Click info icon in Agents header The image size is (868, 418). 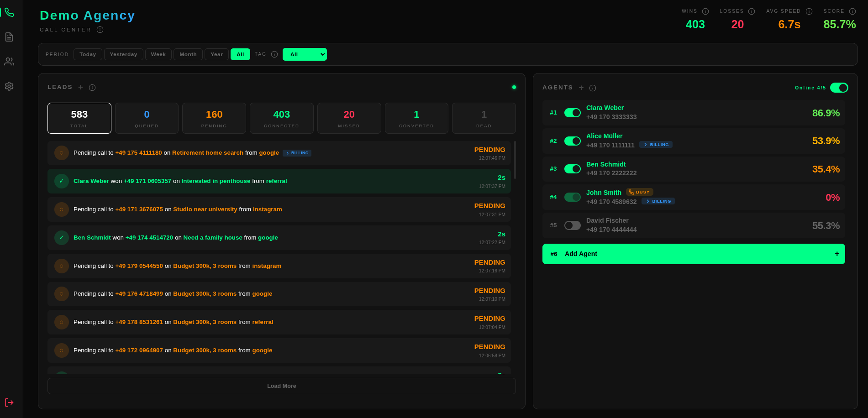[x=593, y=88]
